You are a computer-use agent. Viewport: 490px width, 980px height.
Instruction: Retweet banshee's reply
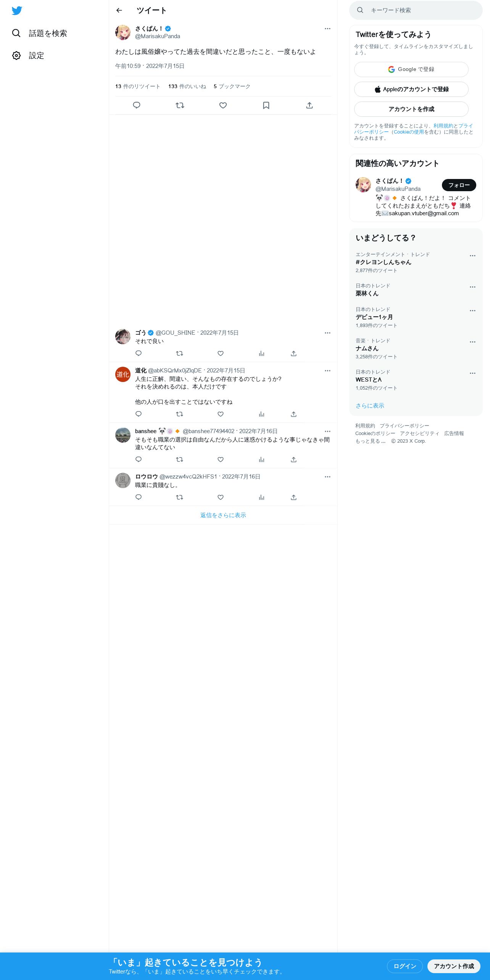pos(179,459)
